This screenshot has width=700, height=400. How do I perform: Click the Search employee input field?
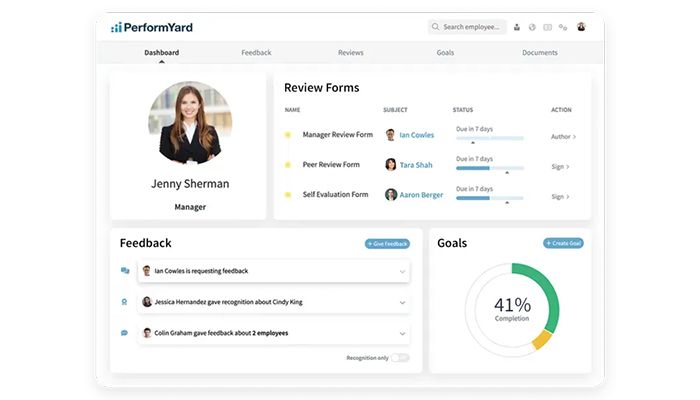point(472,27)
